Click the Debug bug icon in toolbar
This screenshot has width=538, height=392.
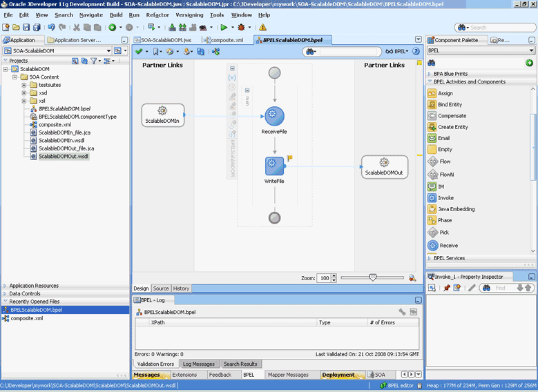(240, 28)
